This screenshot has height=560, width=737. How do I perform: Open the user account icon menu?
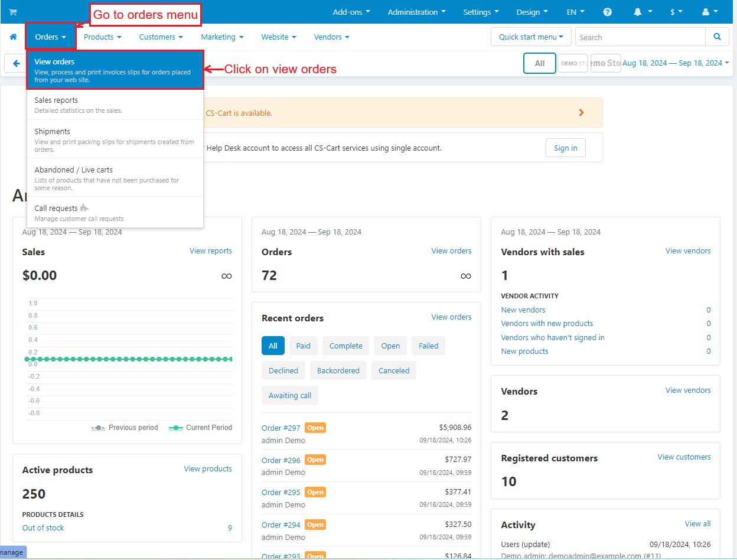(710, 12)
